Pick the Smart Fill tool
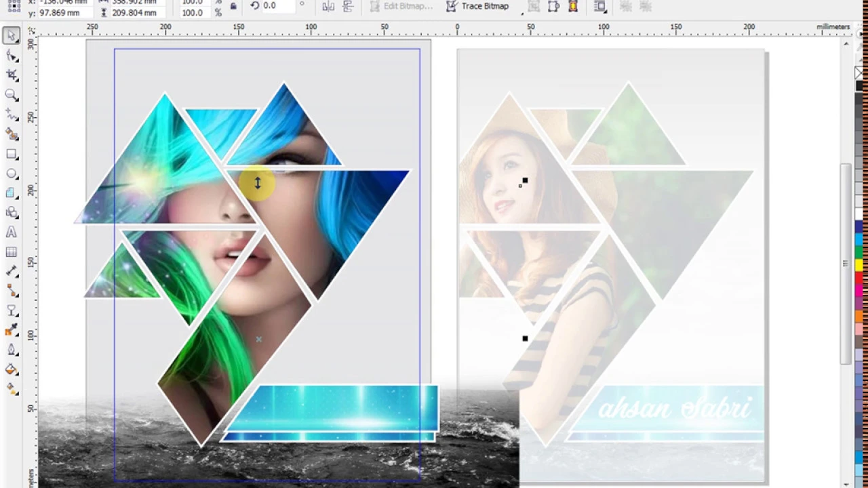868x488 pixels. coord(12,134)
